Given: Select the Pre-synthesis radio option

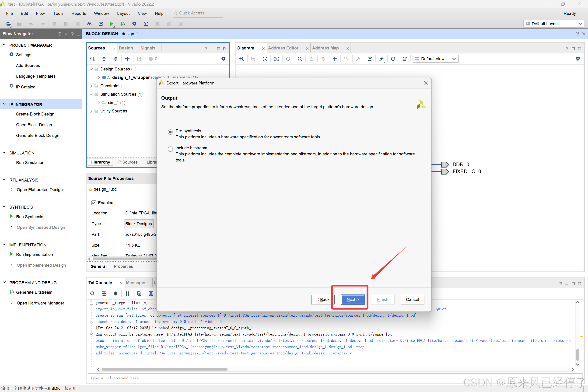Looking at the screenshot, I should [x=170, y=132].
